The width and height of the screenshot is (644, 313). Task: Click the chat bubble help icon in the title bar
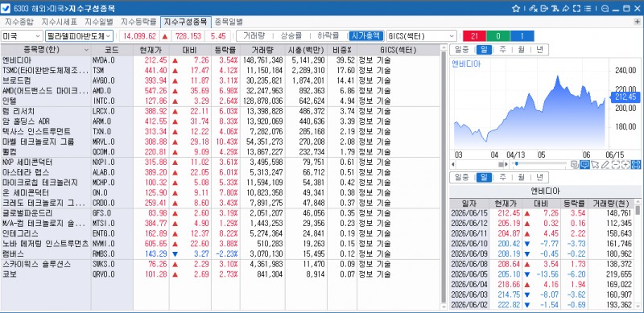click(x=605, y=8)
